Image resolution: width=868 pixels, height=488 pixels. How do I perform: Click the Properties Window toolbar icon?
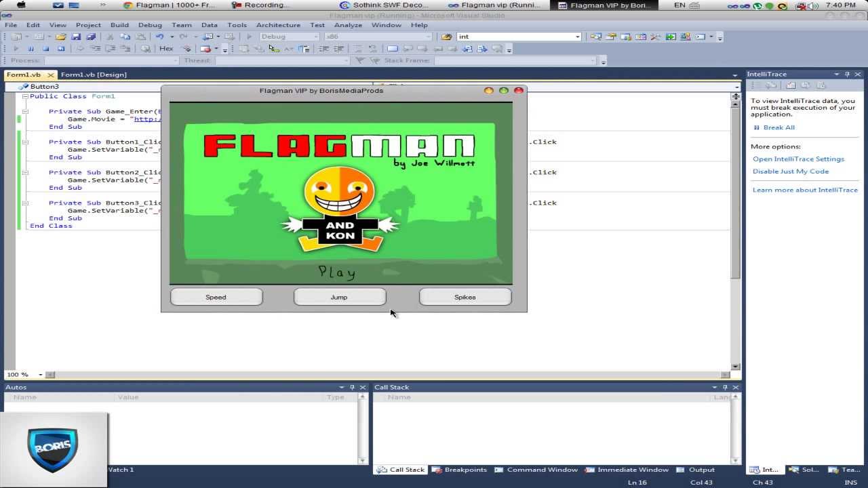click(x=610, y=37)
